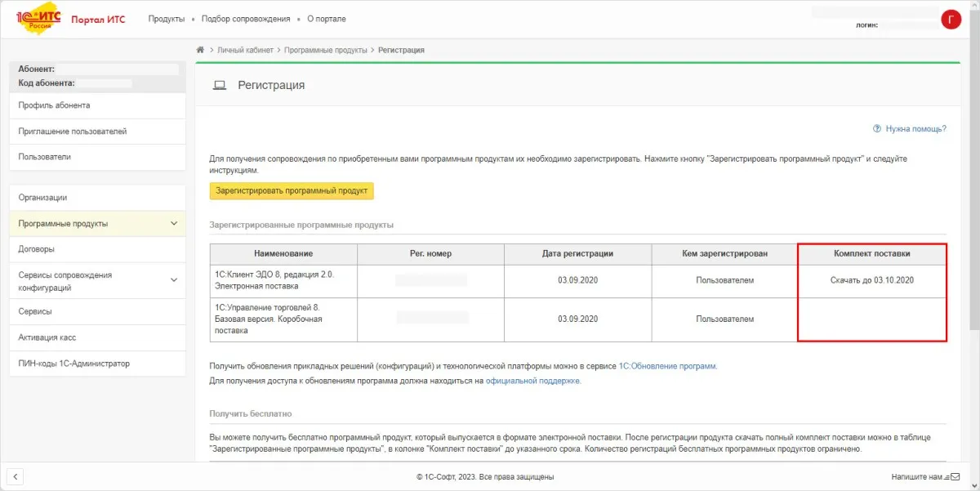Select Пользователи in the sidebar
The height and width of the screenshot is (491, 980).
(x=97, y=157)
